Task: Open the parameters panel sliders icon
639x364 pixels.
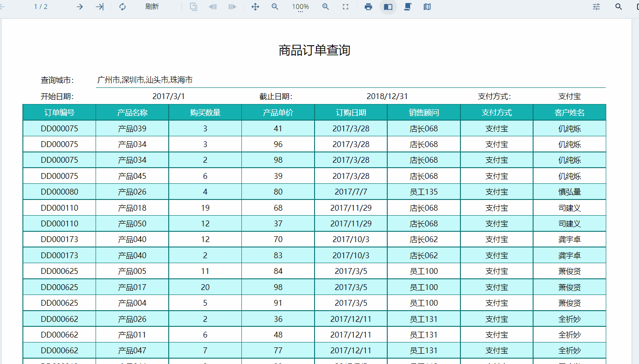Action: [596, 7]
